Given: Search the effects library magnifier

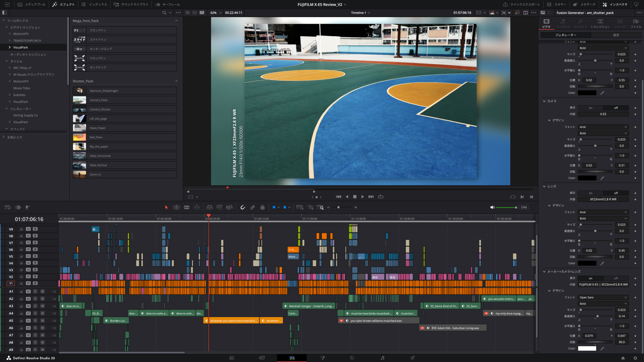Looking at the screenshot, I should tap(164, 13).
